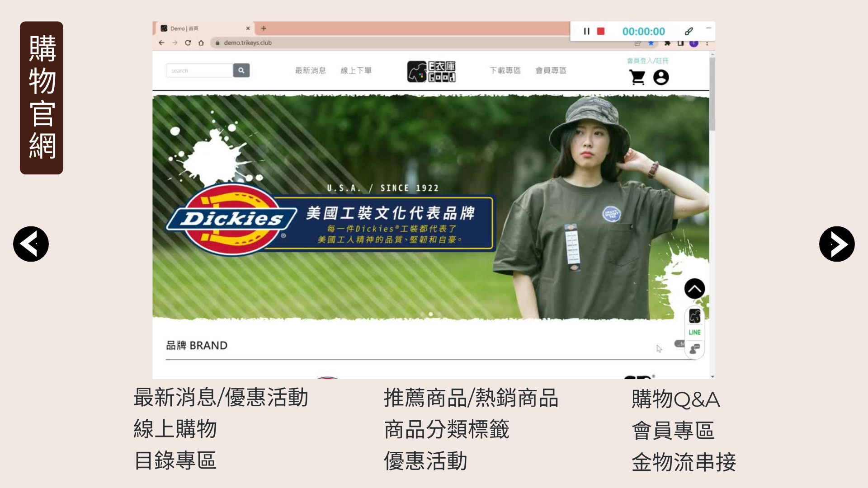Click the Dickies banner image
868x488 pixels.
(x=430, y=207)
